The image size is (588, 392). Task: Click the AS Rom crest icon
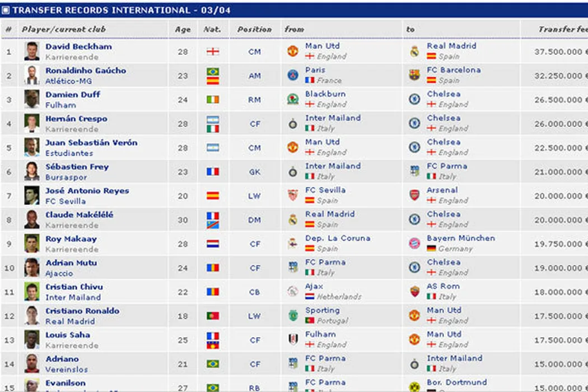(x=414, y=292)
